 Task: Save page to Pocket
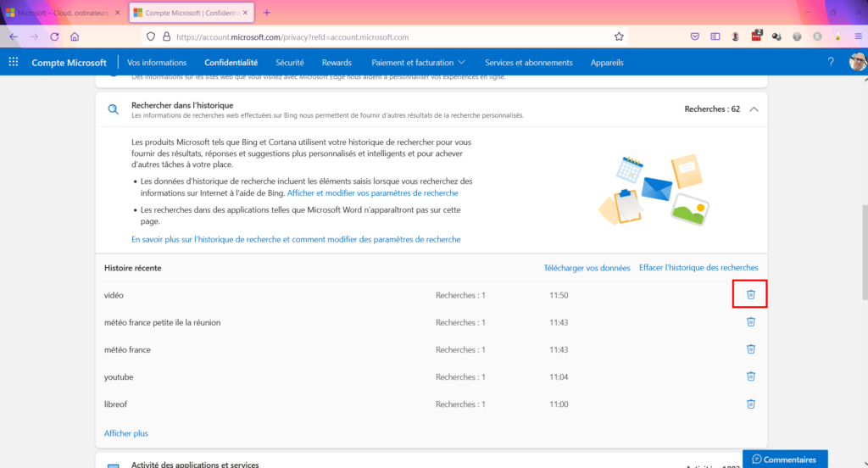pyautogui.click(x=695, y=36)
